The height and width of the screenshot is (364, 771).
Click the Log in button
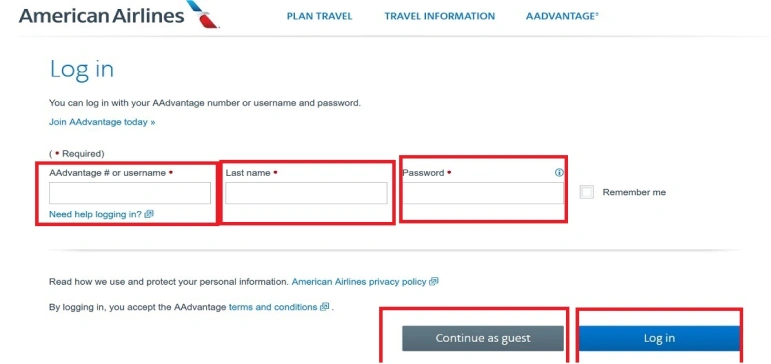coord(659,338)
